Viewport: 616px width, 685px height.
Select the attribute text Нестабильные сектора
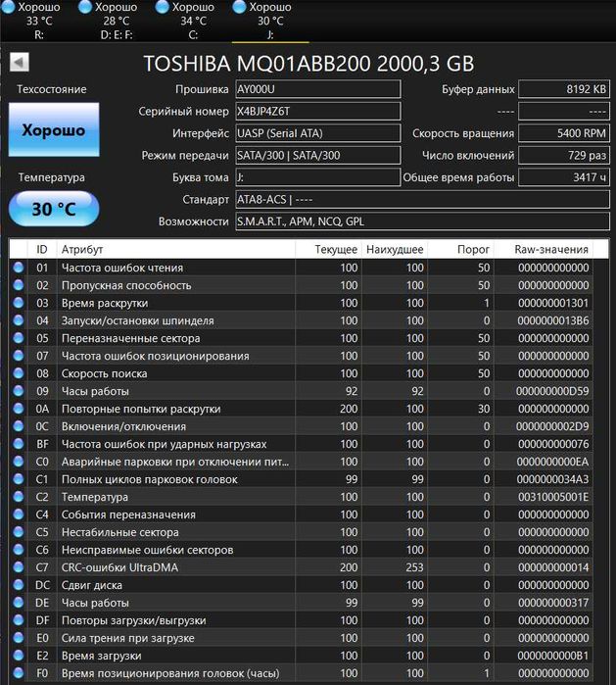pyautogui.click(x=120, y=532)
